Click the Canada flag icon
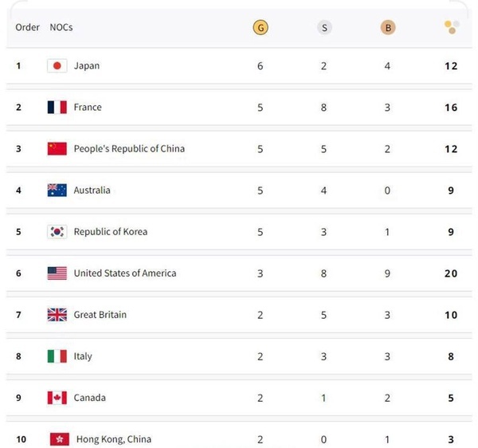Screen dimensions: 478x448 (57, 398)
